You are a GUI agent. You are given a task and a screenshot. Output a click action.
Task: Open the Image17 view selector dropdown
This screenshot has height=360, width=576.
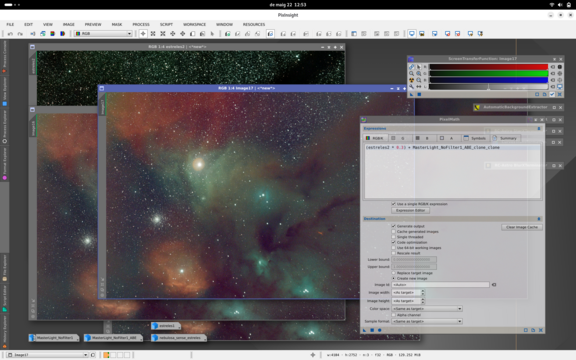coord(48,355)
